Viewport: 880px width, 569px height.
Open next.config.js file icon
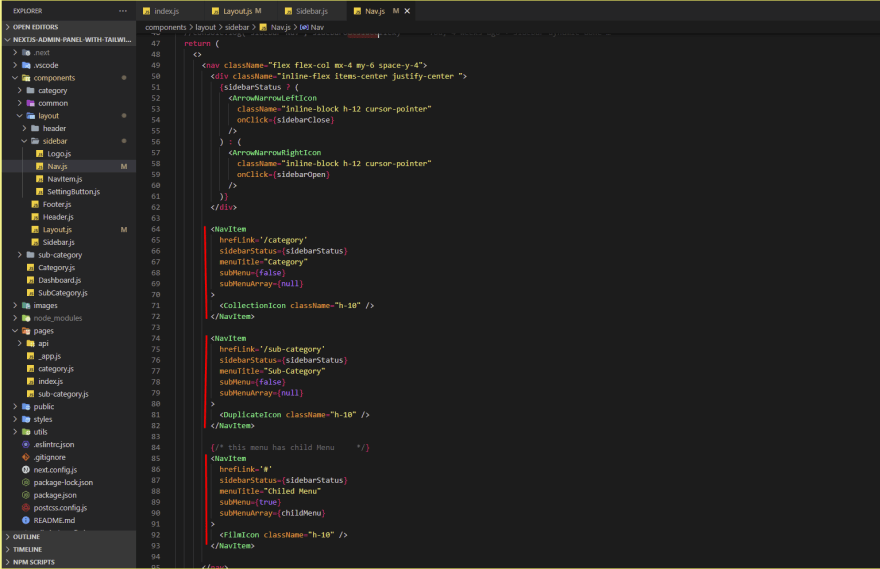(x=26, y=470)
